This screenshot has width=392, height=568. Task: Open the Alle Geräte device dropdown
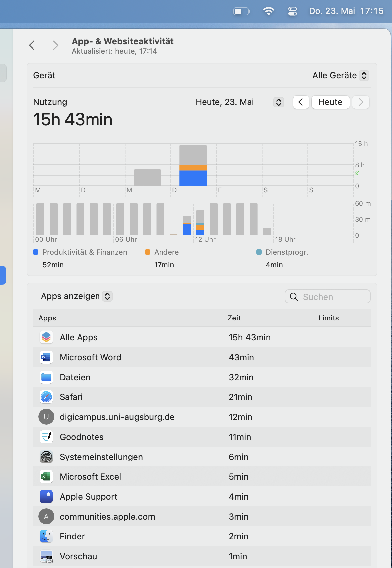pyautogui.click(x=341, y=76)
